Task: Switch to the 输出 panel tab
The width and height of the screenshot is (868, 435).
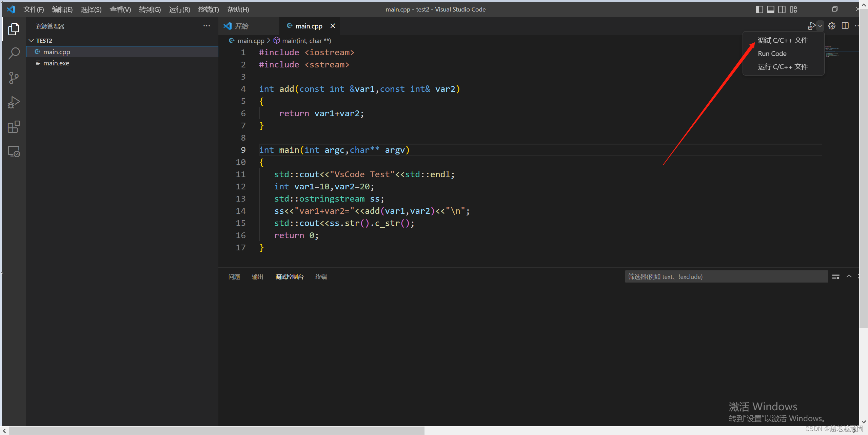Action: click(x=257, y=277)
